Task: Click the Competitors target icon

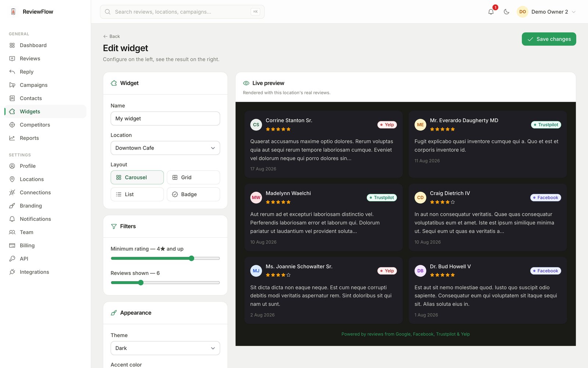Action: (x=12, y=125)
